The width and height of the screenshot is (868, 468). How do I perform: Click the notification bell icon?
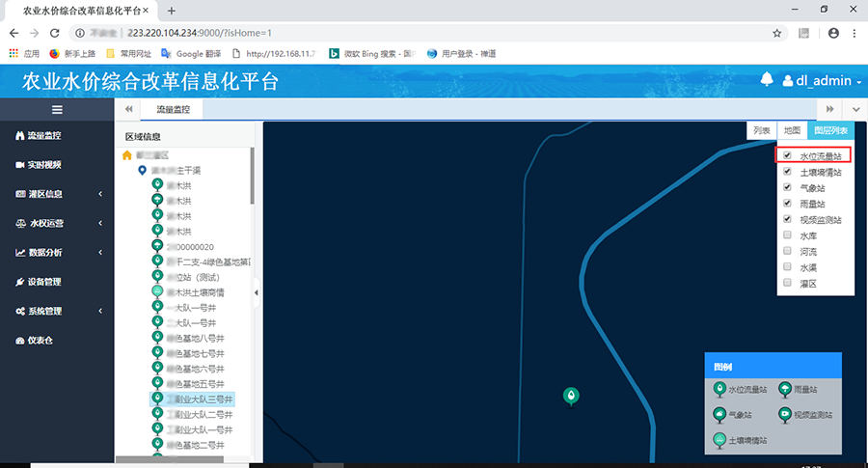tap(768, 80)
